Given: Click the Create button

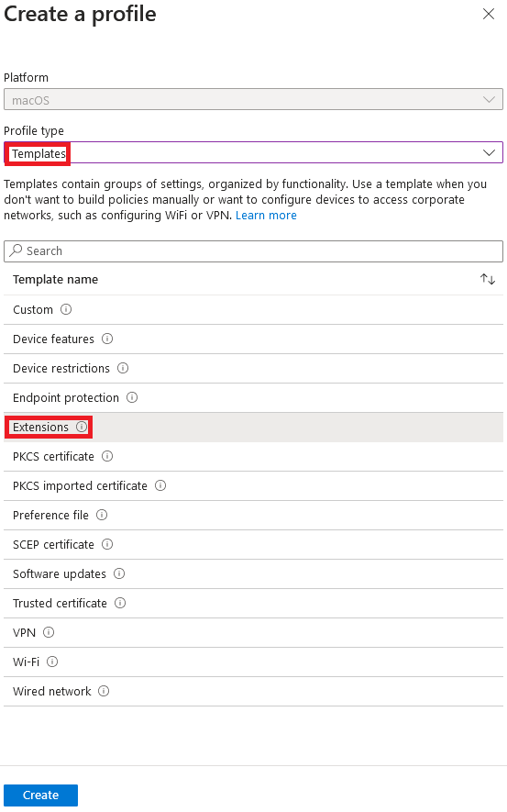Looking at the screenshot, I should (x=41, y=795).
